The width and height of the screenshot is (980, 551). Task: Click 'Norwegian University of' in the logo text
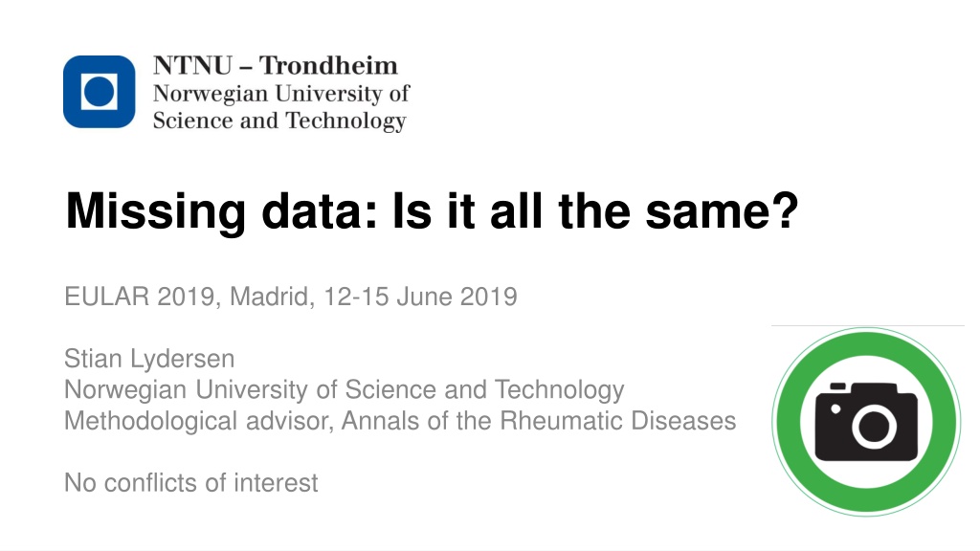(x=280, y=93)
